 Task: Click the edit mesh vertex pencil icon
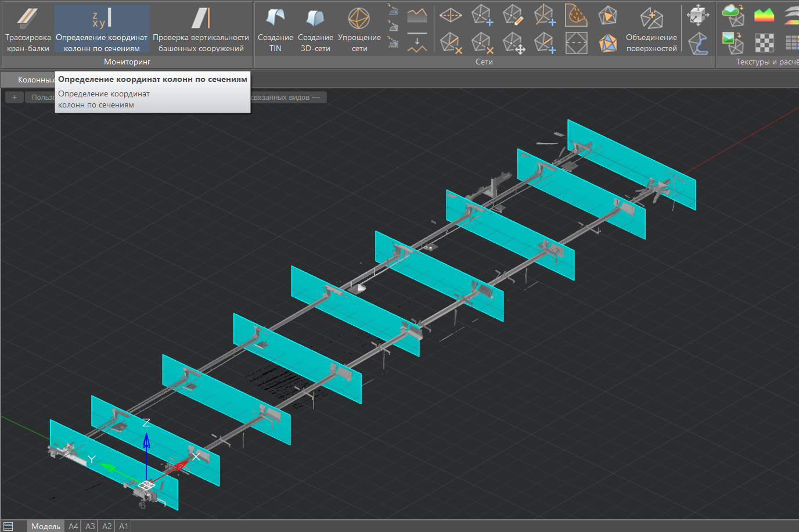tap(513, 15)
